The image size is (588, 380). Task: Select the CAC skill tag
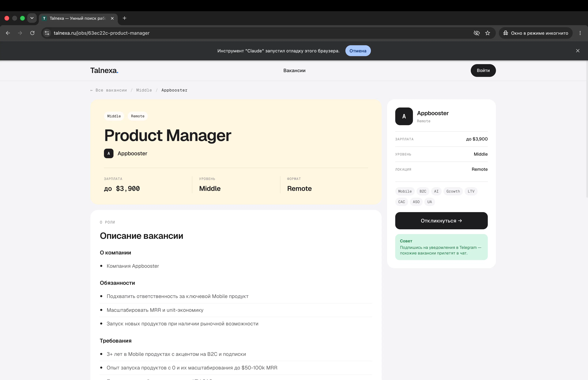tap(402, 202)
